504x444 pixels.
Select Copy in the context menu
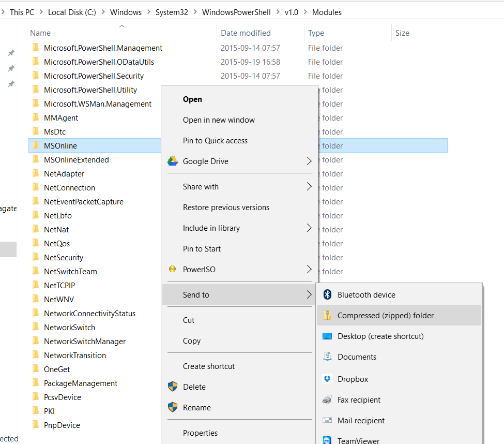coord(192,341)
